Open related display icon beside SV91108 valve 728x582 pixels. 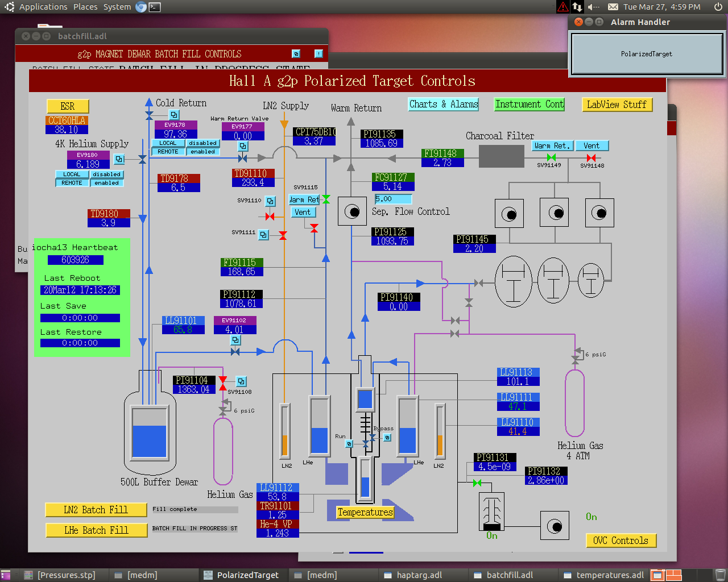[x=241, y=381]
